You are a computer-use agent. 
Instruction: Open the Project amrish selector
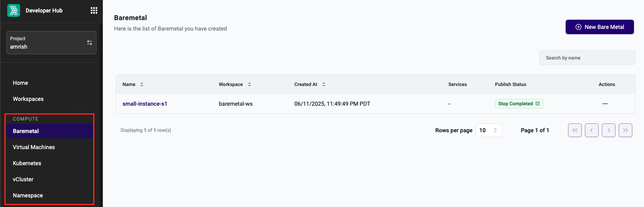point(51,43)
